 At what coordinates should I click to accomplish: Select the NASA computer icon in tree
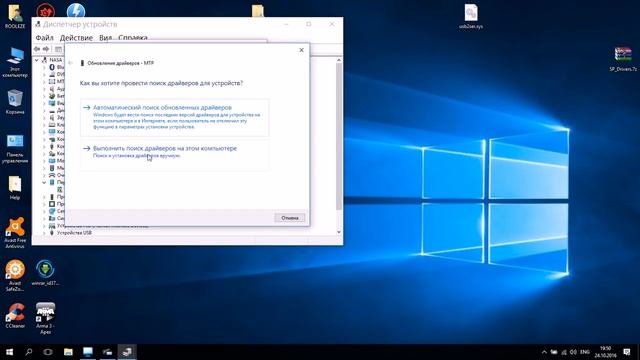(44, 60)
